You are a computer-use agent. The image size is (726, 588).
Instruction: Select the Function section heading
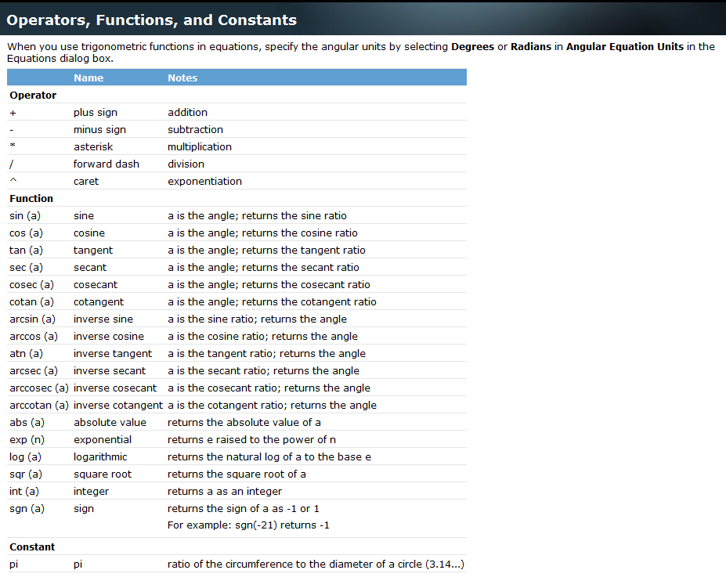pos(31,198)
